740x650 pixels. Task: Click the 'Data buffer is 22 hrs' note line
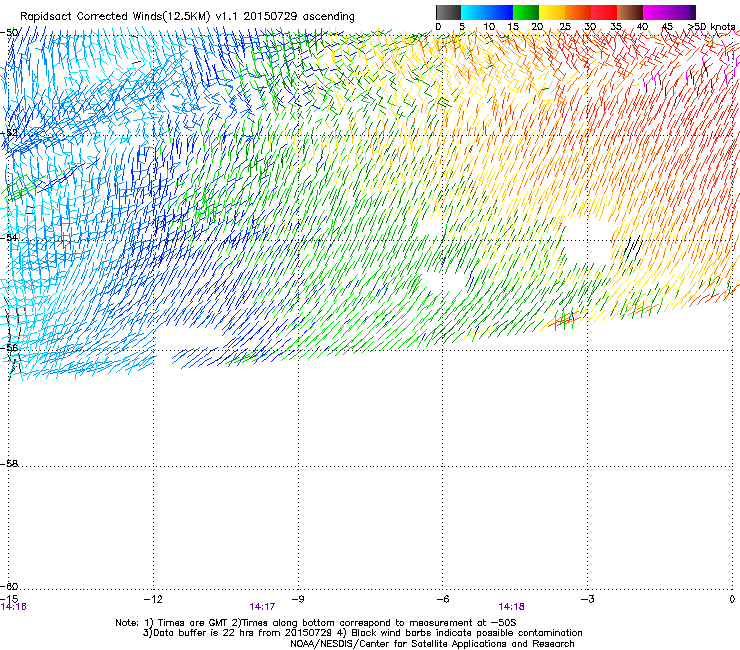click(x=362, y=633)
